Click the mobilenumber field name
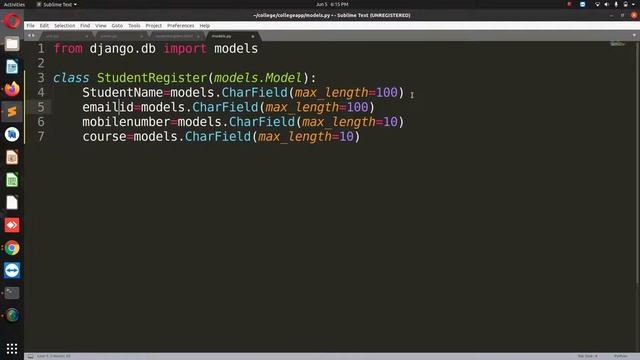This screenshot has height=360, width=640. click(x=126, y=122)
